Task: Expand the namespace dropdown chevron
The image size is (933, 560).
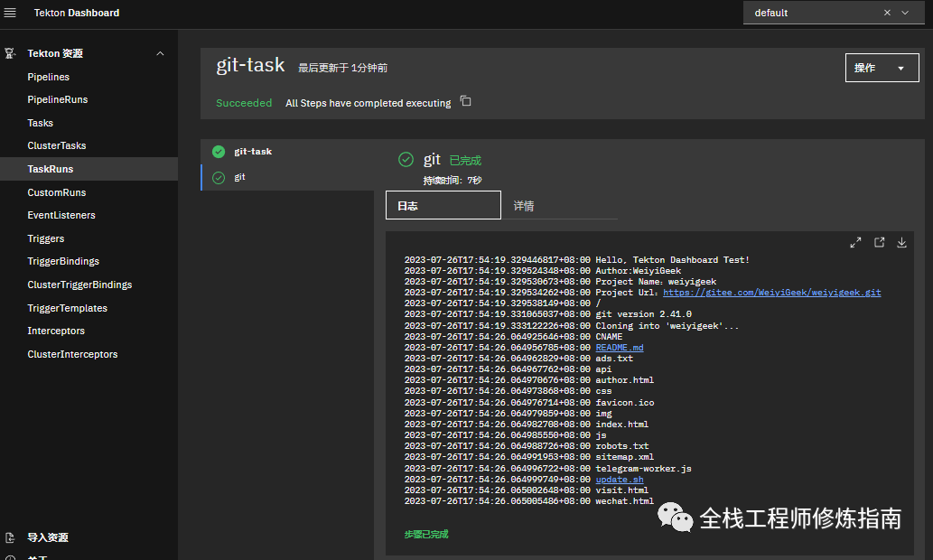Action: (x=905, y=13)
